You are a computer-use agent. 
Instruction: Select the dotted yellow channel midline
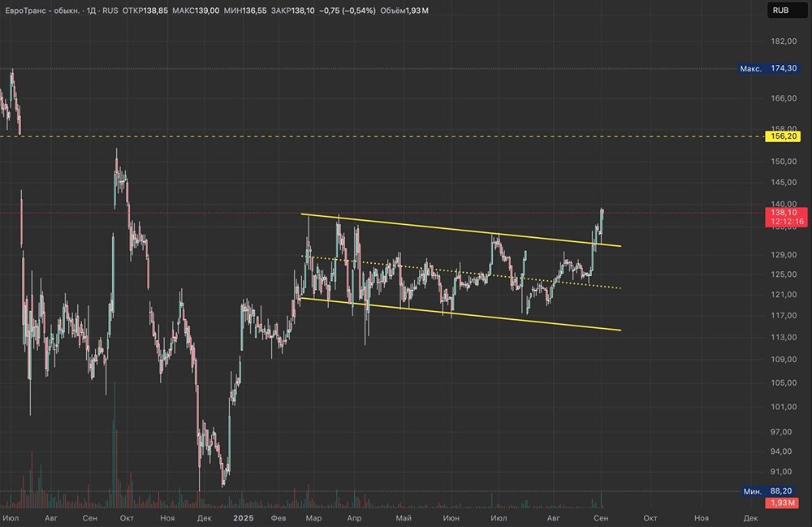[x=461, y=272]
